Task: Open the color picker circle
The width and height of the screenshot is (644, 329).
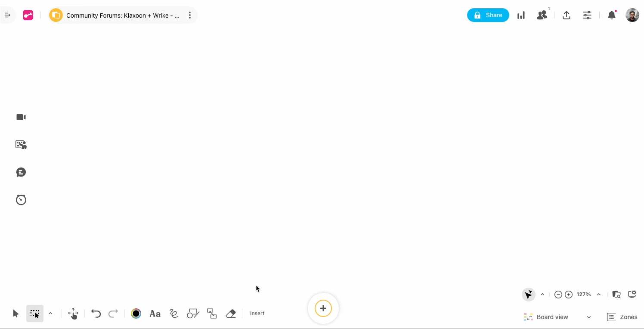Action: point(136,313)
